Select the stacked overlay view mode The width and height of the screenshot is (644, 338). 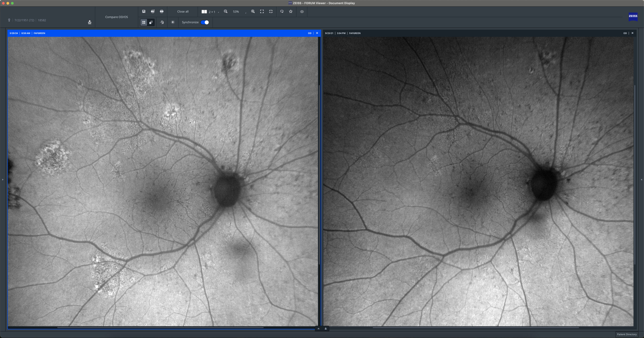point(151,22)
